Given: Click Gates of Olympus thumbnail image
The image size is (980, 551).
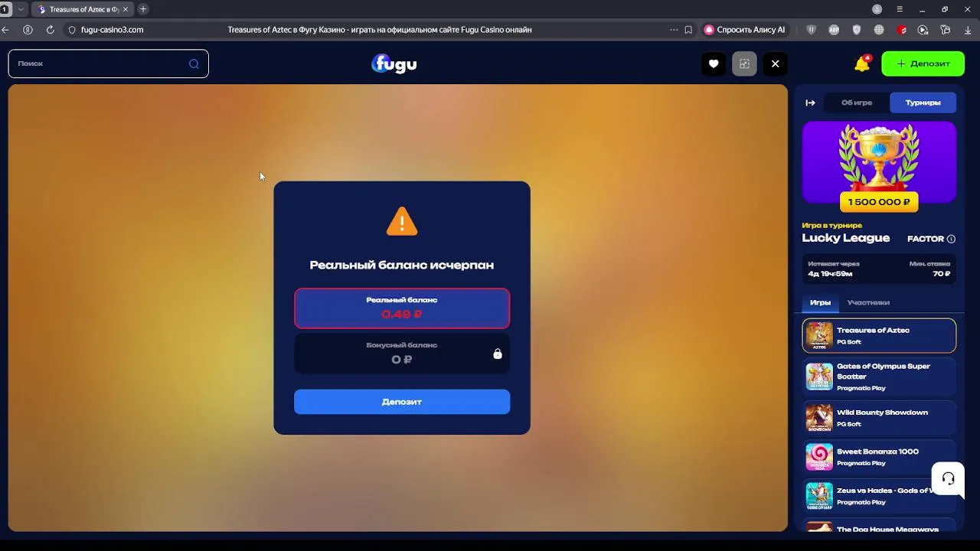Looking at the screenshot, I should 819,377.
